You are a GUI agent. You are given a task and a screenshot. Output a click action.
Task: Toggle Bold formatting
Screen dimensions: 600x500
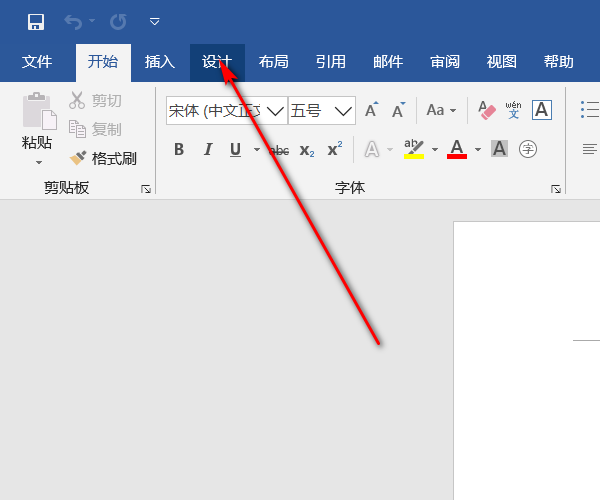[x=179, y=150]
